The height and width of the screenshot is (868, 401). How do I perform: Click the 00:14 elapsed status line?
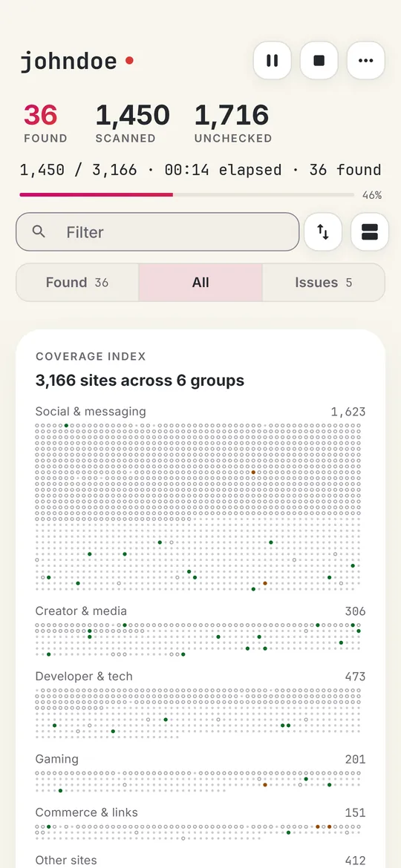tap(200, 169)
